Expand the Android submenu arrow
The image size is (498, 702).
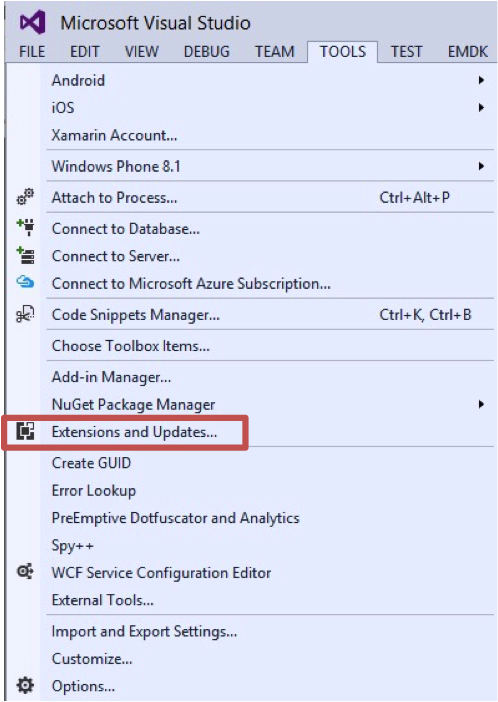[x=481, y=80]
